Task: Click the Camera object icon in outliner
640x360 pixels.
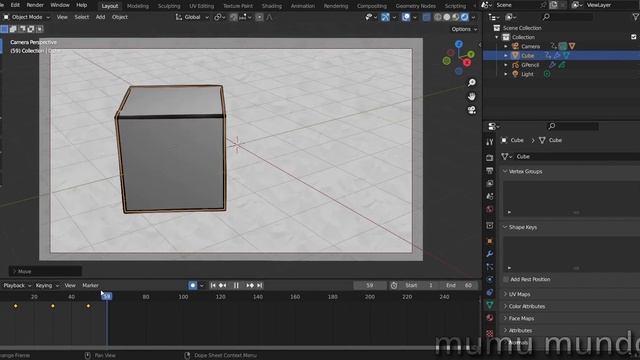Action: tap(516, 46)
